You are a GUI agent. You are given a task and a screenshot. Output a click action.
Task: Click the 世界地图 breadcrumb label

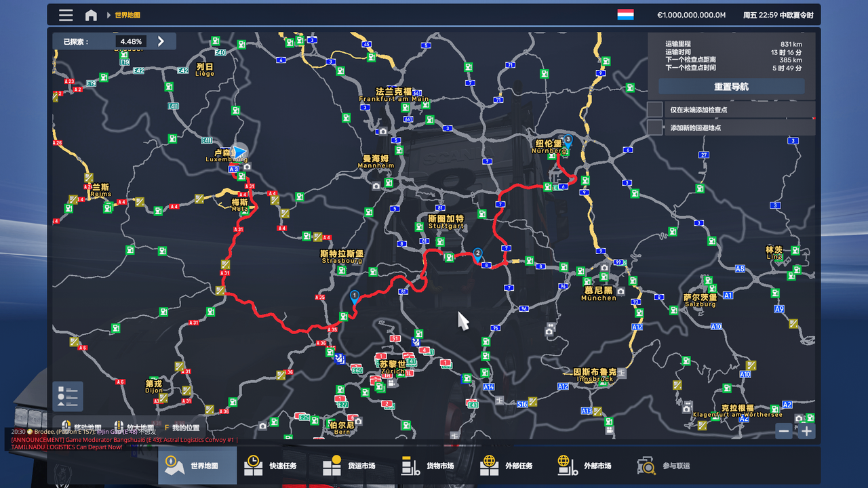(127, 15)
